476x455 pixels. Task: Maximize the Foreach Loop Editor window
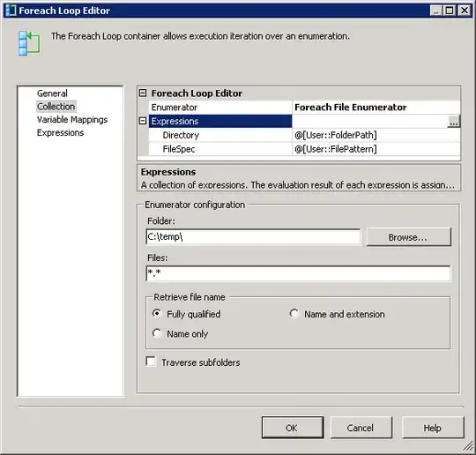point(450,11)
